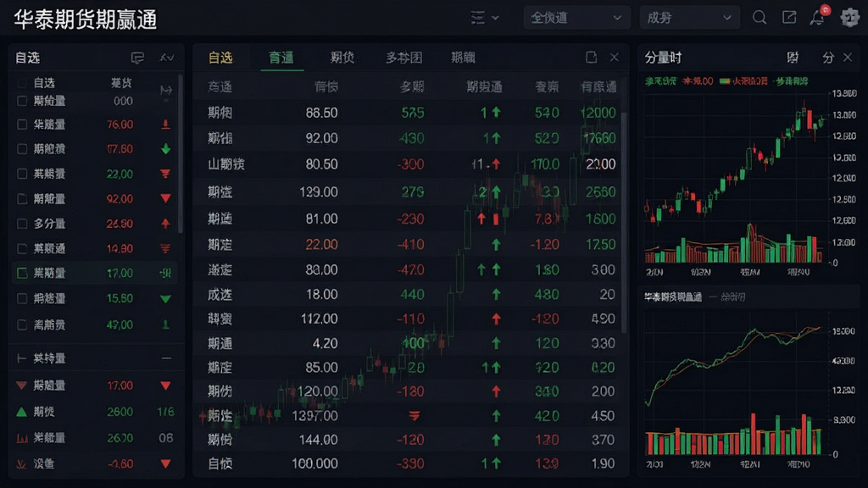Image resolution: width=868 pixels, height=488 pixels.
Task: Click the green arrow in the 18.00 table row
Action: click(496, 294)
